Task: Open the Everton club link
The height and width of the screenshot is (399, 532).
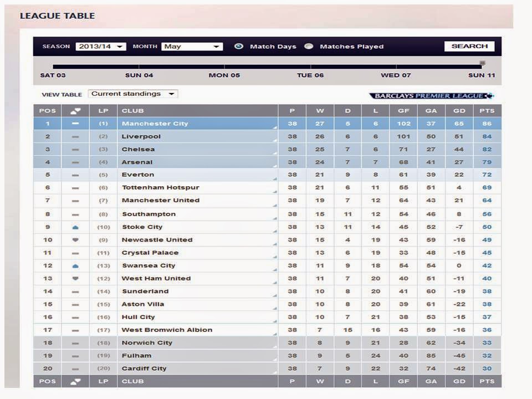Action: (138, 175)
